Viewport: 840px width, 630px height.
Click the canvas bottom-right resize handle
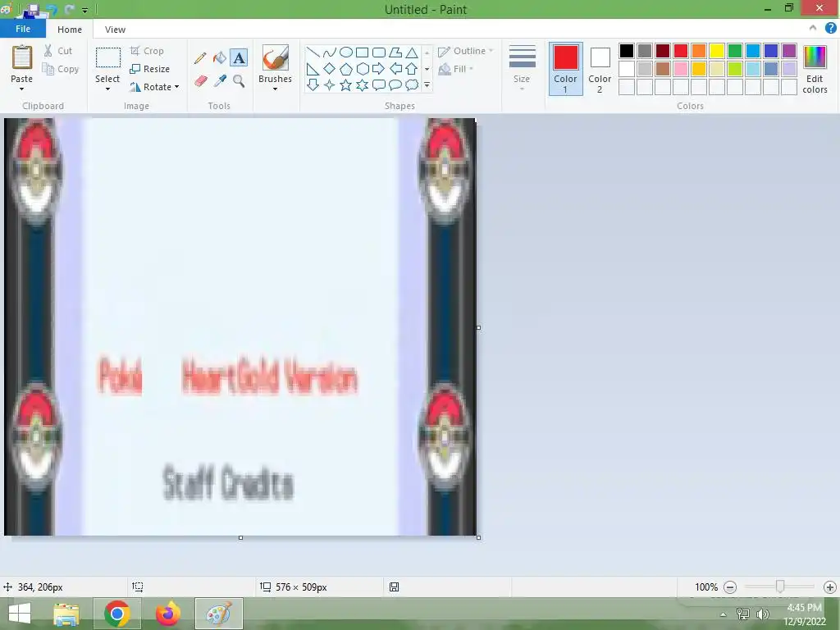click(478, 537)
